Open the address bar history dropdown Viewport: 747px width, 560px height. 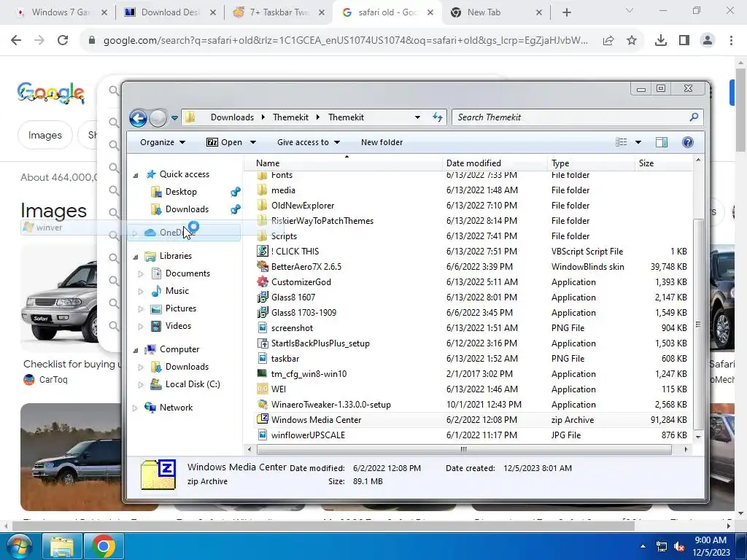click(417, 117)
